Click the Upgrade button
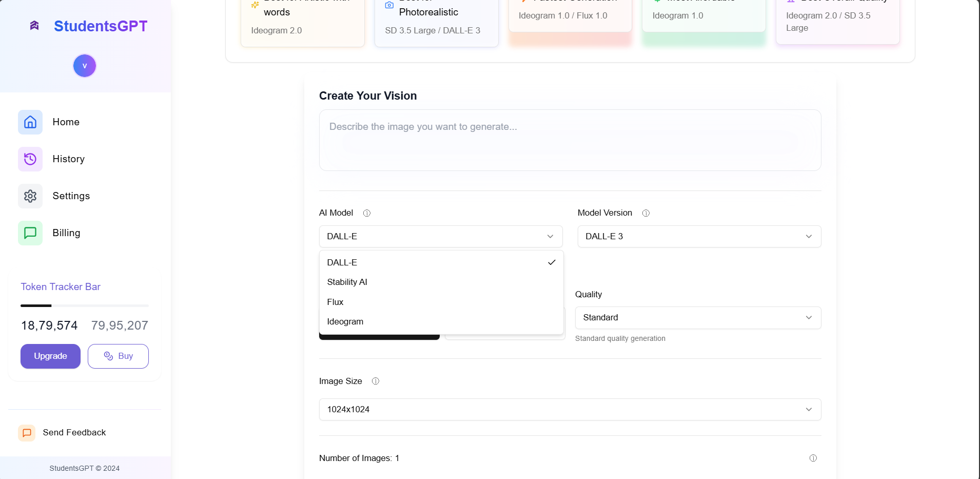980x479 pixels. pos(50,356)
